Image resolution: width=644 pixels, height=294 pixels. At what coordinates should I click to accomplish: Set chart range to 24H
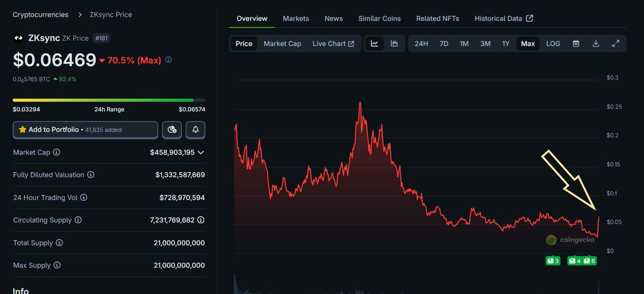(421, 43)
